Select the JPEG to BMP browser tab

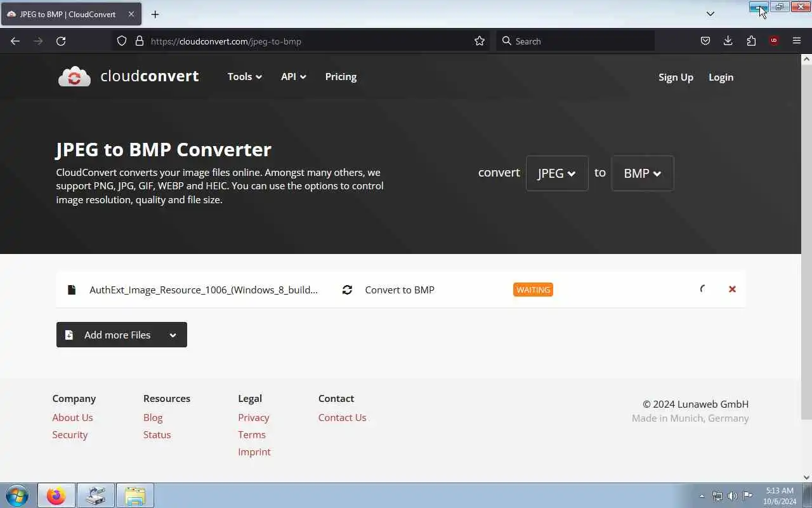[x=70, y=14]
